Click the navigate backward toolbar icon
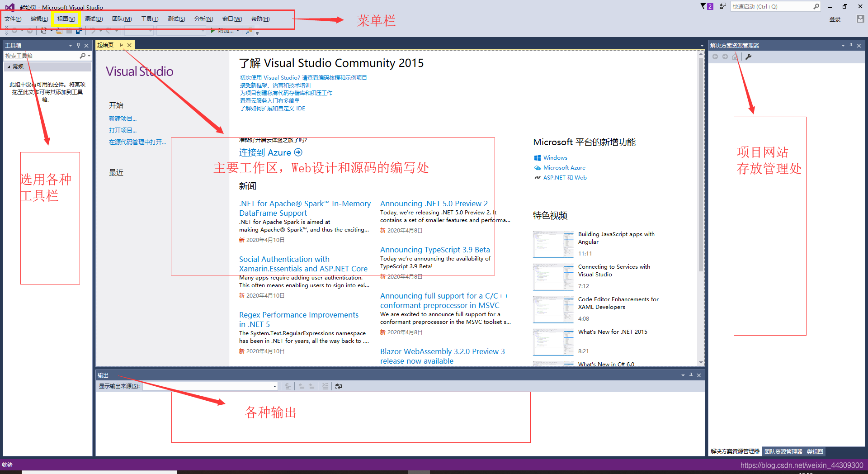The height and width of the screenshot is (474, 868). point(14,31)
